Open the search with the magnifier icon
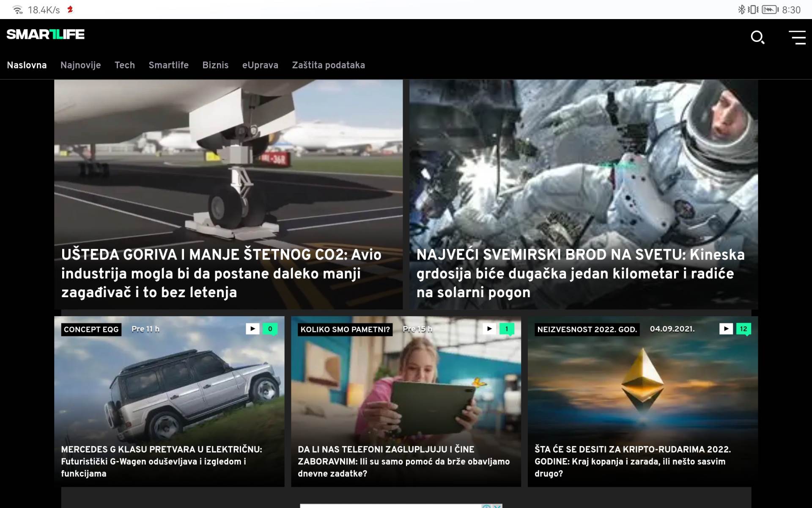This screenshot has width=812, height=508. (758, 38)
